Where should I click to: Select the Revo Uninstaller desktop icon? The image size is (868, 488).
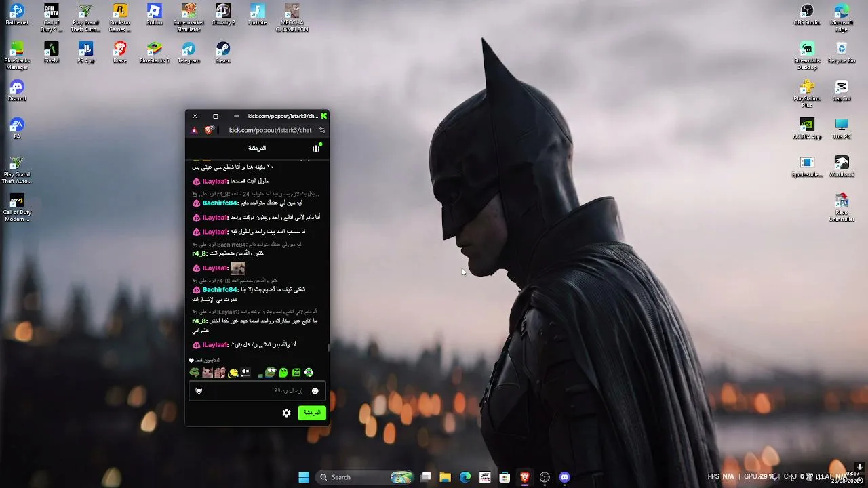[x=842, y=208]
